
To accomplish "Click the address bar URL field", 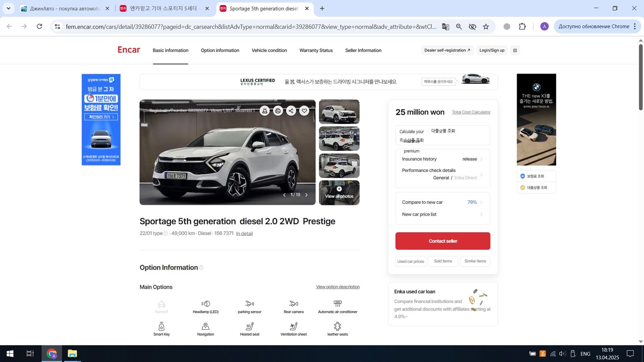I will [251, 26].
